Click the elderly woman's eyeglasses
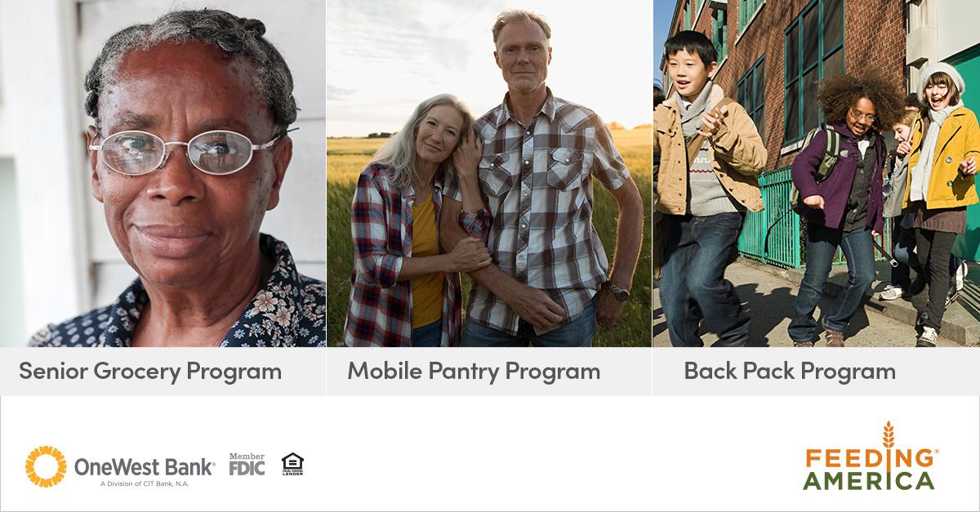980x512 pixels. pyautogui.click(x=186, y=153)
